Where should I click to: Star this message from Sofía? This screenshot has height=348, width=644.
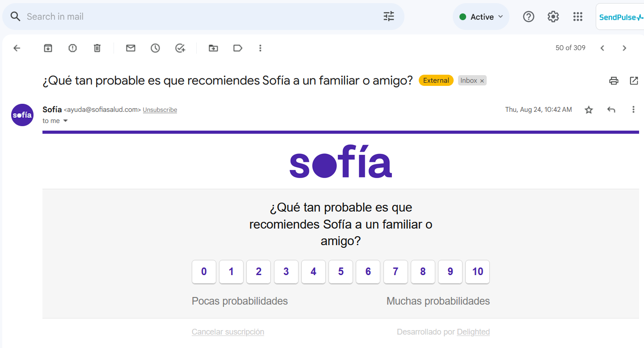point(589,110)
